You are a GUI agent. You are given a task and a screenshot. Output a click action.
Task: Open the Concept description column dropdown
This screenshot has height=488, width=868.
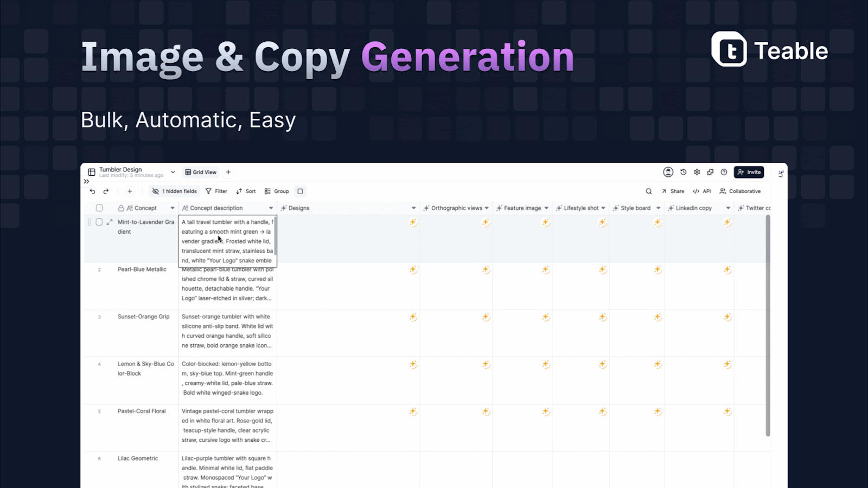271,208
